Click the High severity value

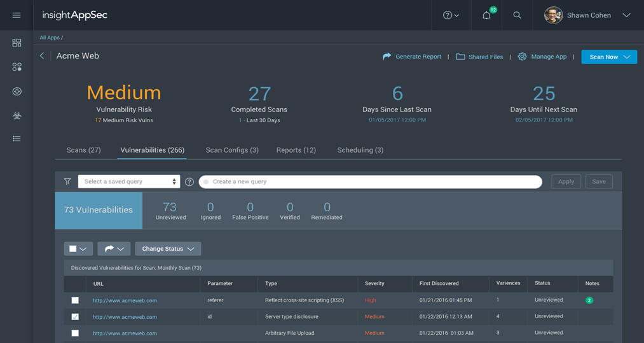tap(371, 300)
